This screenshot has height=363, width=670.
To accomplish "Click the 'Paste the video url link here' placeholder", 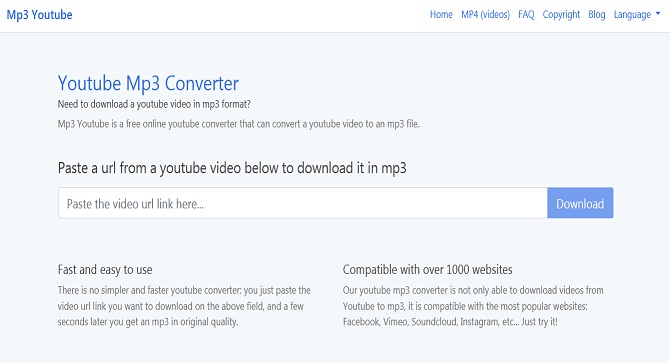I will click(135, 204).
